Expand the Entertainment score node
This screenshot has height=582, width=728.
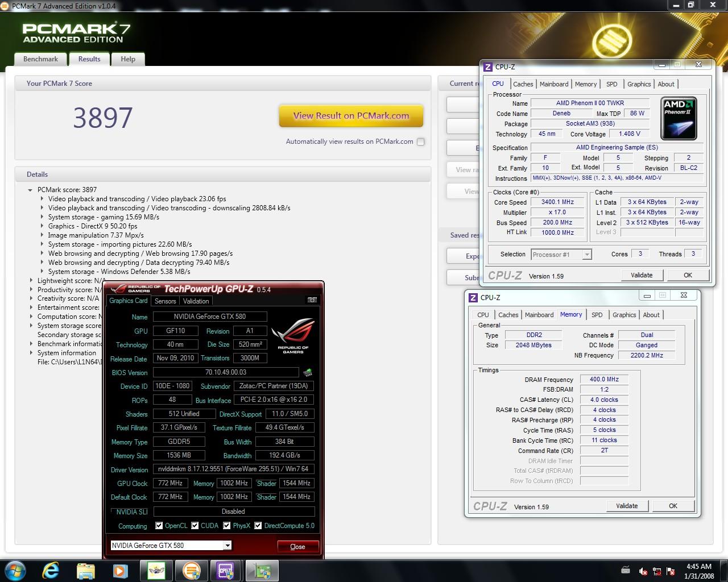(x=31, y=307)
